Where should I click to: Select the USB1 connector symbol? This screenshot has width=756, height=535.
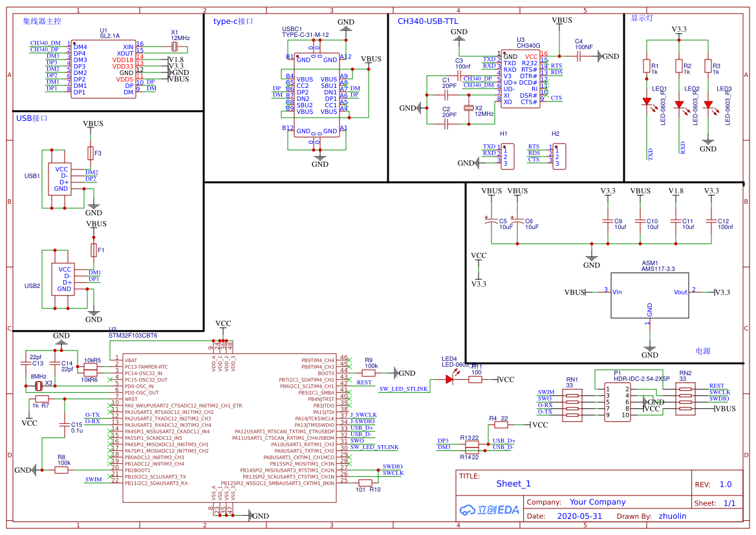pos(59,179)
